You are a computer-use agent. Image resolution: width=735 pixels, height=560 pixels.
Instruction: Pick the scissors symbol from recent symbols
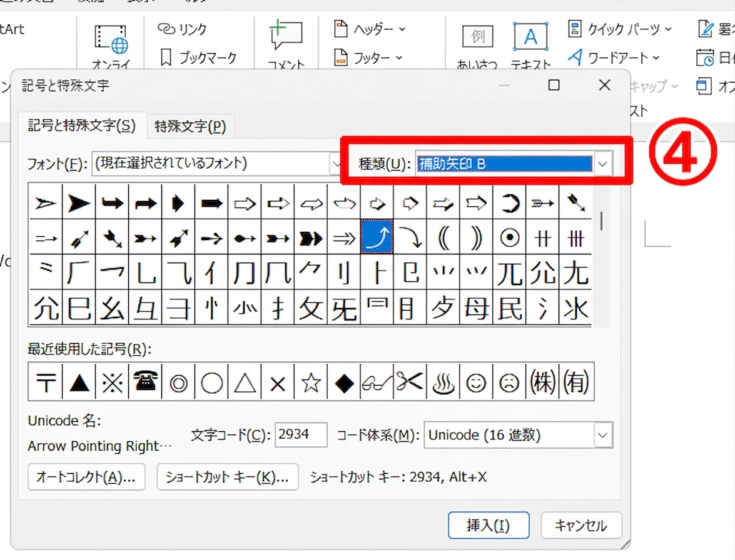(410, 381)
